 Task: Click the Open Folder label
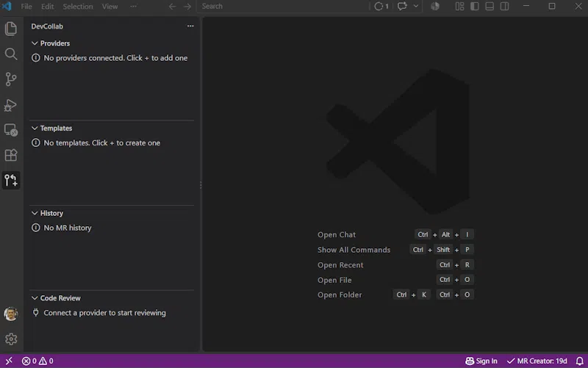click(x=340, y=295)
